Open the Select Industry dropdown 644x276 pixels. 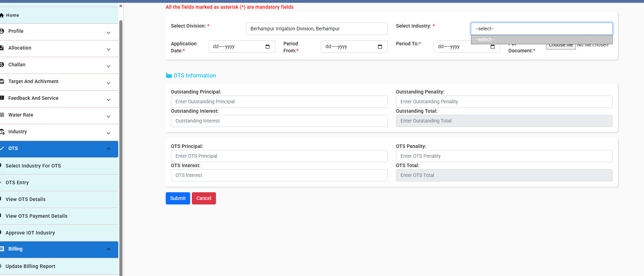tap(541, 29)
